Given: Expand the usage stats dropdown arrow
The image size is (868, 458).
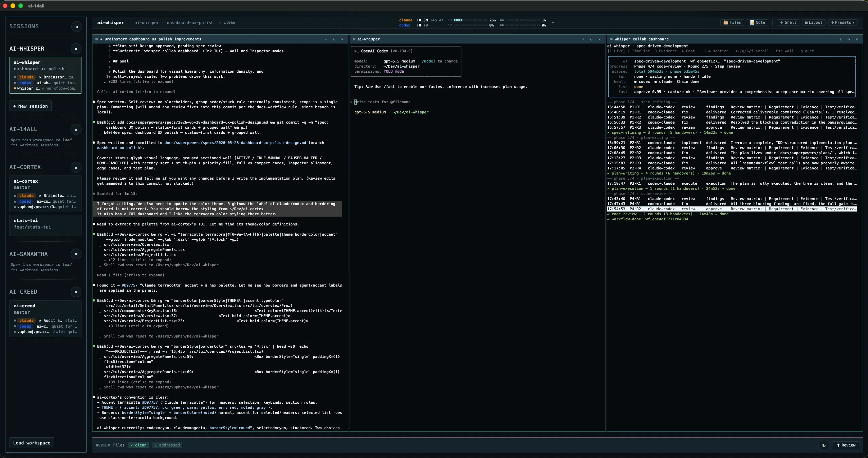Looking at the screenshot, I should point(553,23).
